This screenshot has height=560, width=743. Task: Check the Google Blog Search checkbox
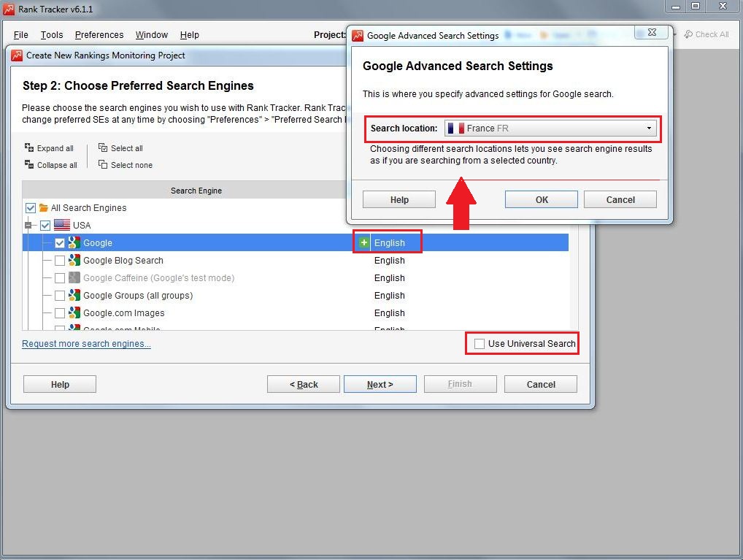click(x=59, y=261)
